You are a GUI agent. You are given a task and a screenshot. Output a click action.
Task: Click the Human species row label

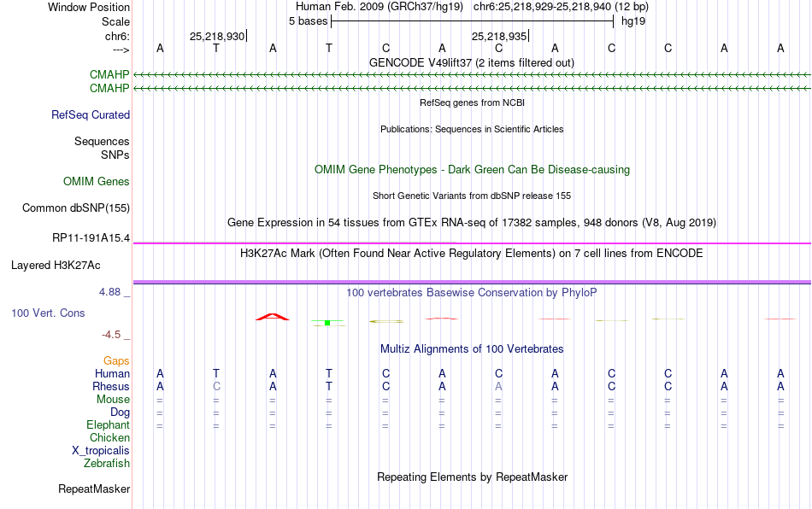112,373
